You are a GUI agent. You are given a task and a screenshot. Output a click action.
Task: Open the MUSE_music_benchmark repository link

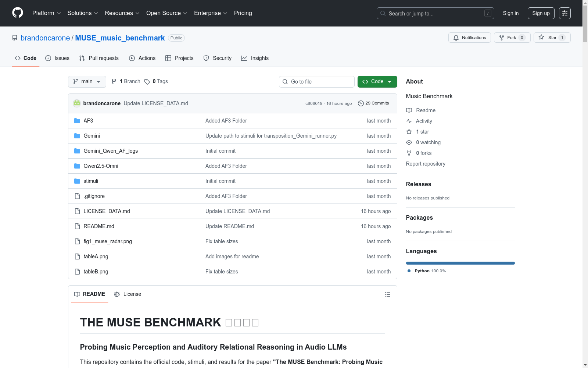[x=120, y=38]
